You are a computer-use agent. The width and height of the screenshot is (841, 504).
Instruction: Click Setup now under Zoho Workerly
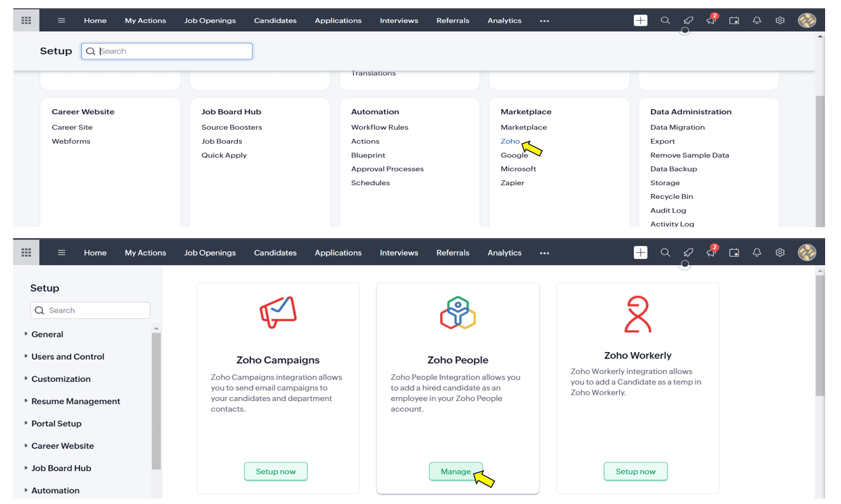coord(636,472)
